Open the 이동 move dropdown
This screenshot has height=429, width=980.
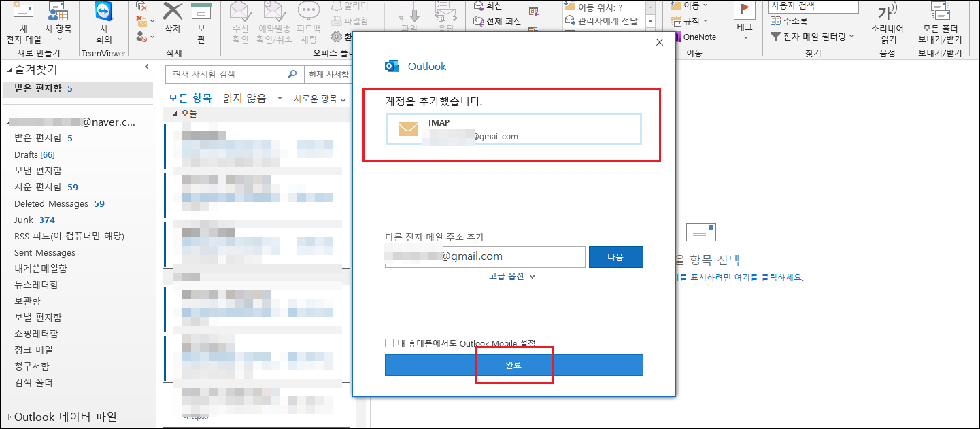(690, 5)
